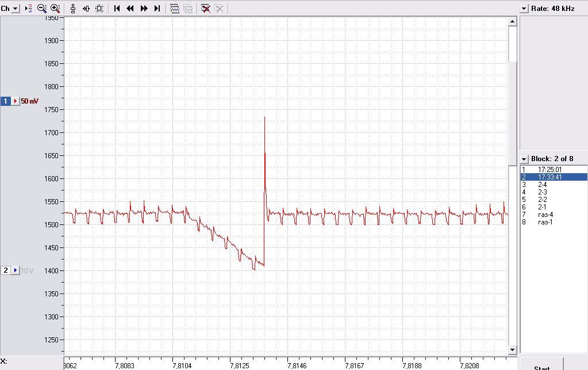Jump to the last block

point(157,8)
